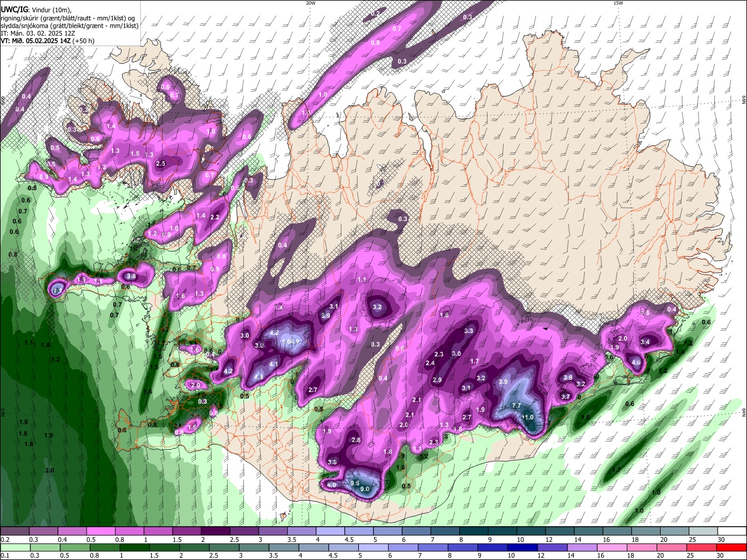The height and width of the screenshot is (560, 747).
Task: Click the 'slydda/snjókoma' legend description line
Action: pos(69,26)
